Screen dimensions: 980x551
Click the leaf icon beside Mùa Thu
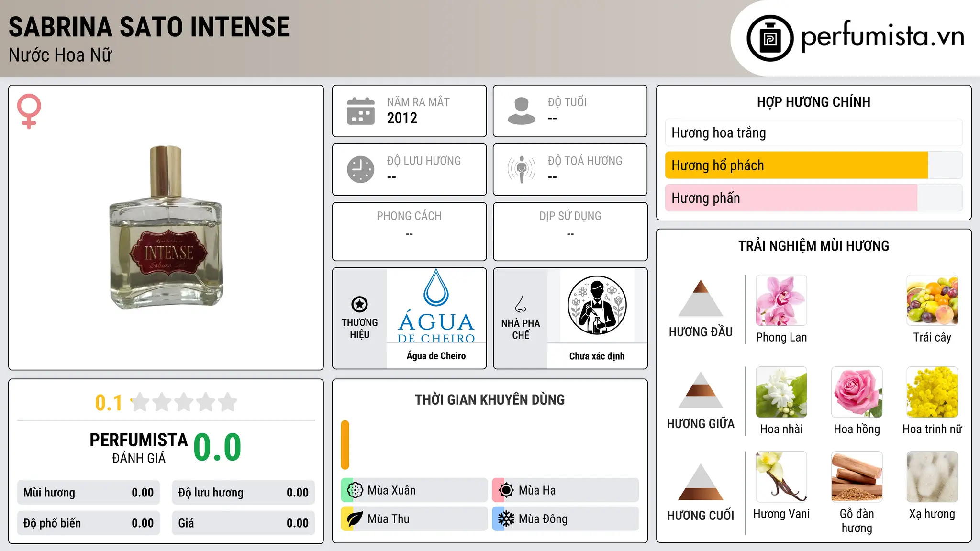pyautogui.click(x=355, y=519)
